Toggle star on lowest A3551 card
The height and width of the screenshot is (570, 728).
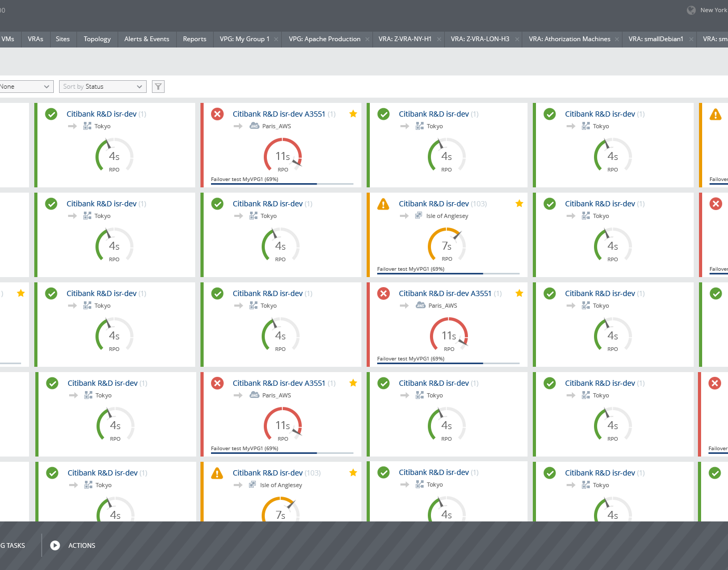[353, 383]
